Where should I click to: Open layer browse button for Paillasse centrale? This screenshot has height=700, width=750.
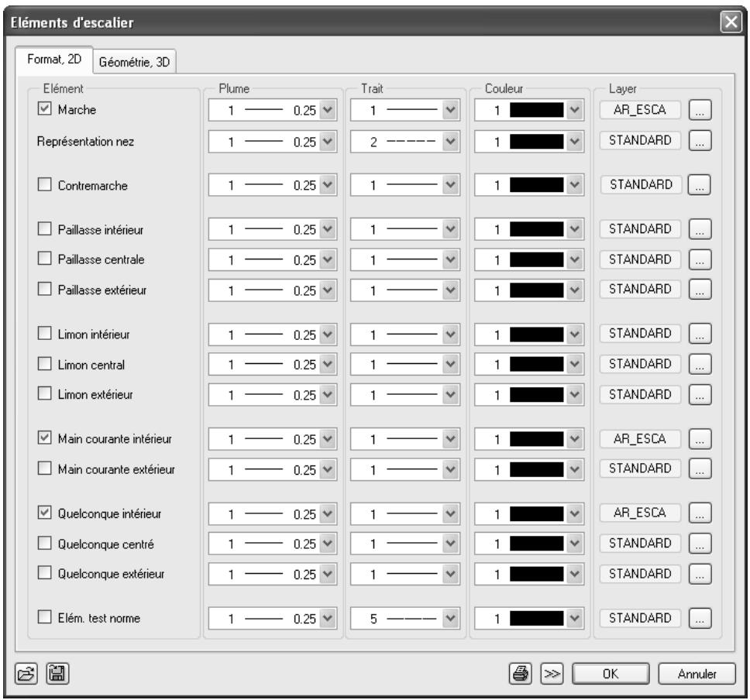700,259
